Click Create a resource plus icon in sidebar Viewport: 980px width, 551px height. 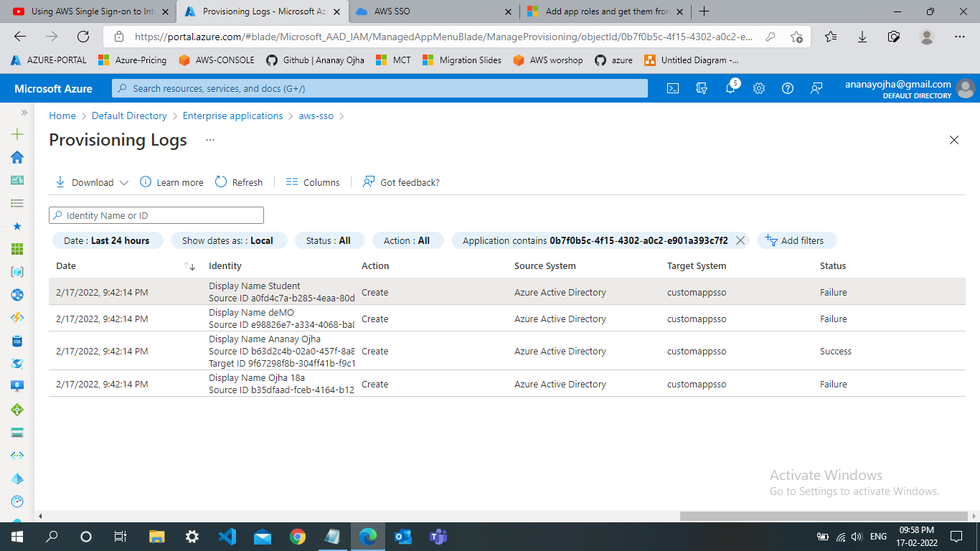coord(17,134)
